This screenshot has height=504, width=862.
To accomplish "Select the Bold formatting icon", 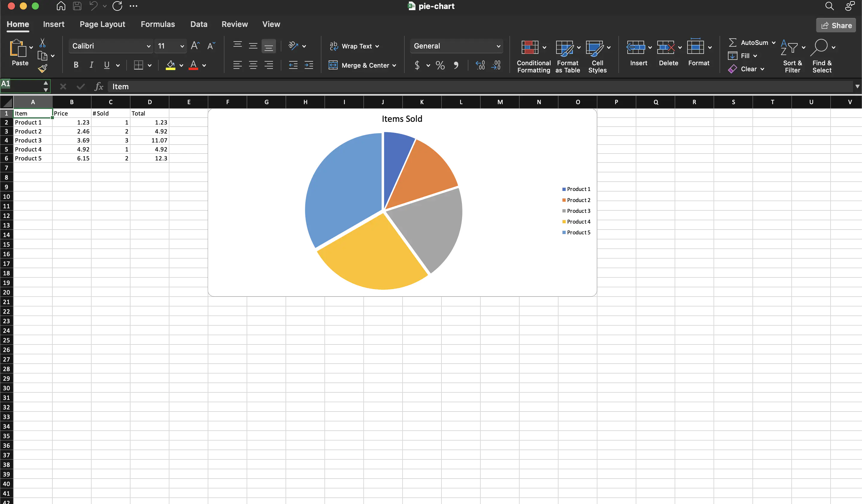I will click(76, 65).
